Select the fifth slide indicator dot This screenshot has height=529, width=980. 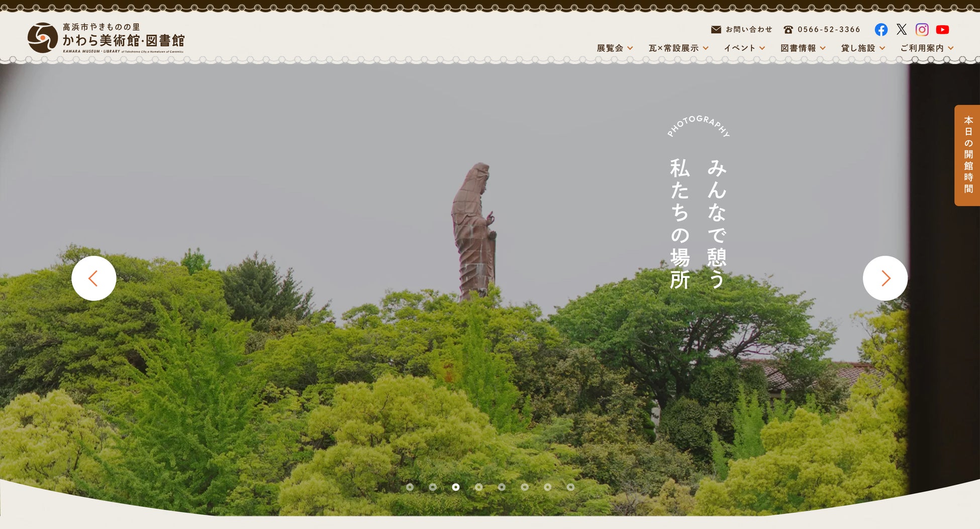click(x=502, y=487)
